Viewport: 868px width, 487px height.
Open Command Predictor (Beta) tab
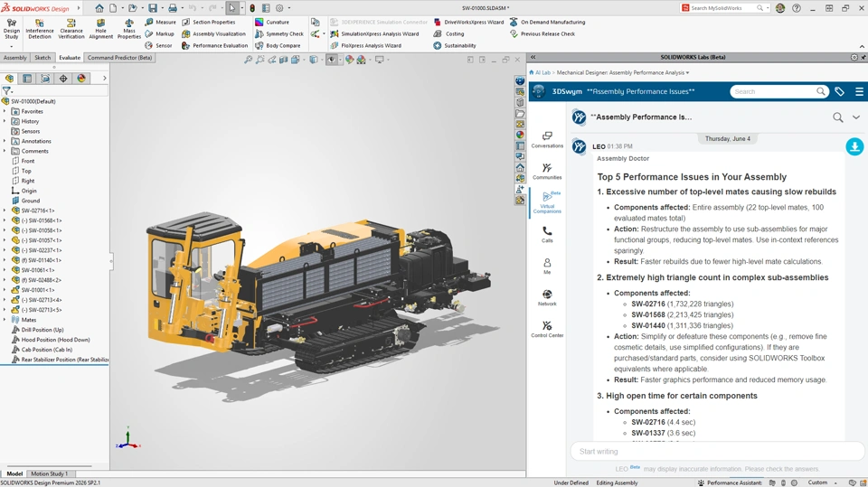pos(119,58)
